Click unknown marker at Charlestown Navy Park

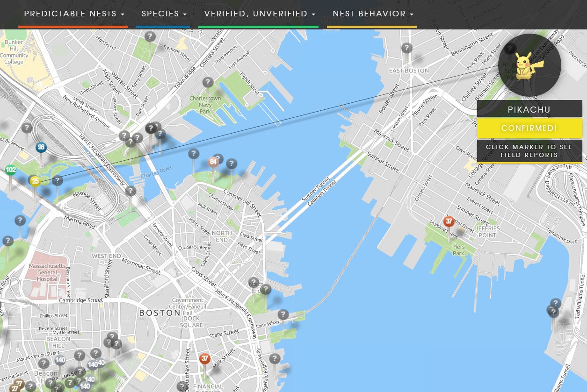click(x=208, y=82)
